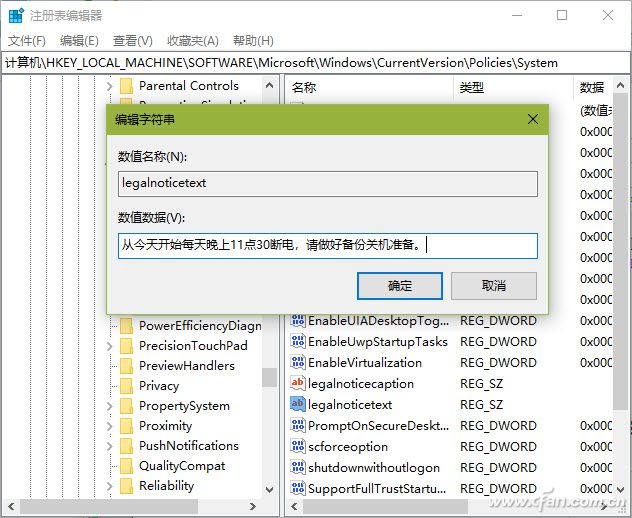Expand the PropertySystem key
The height and width of the screenshot is (518, 632).
tap(110, 406)
